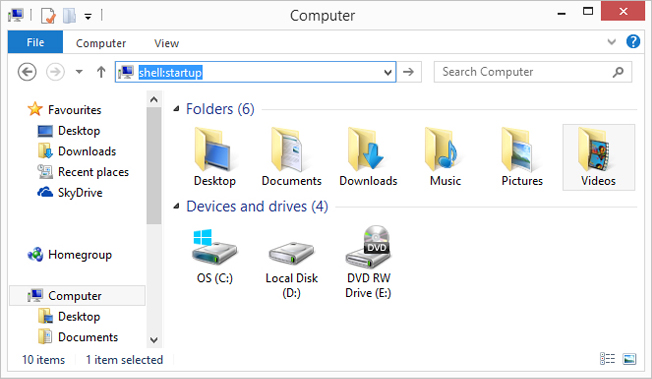Collapse the Folders (6) group
This screenshot has width=652, height=379.
pos(176,109)
